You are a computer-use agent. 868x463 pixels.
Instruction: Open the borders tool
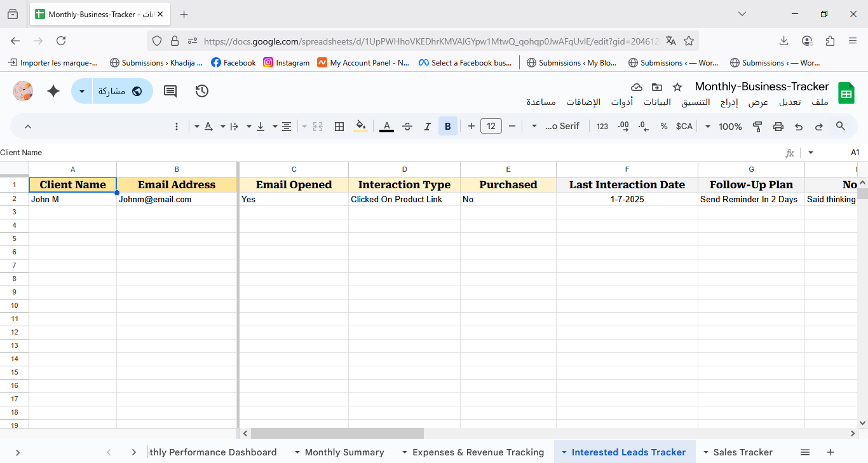tap(339, 127)
